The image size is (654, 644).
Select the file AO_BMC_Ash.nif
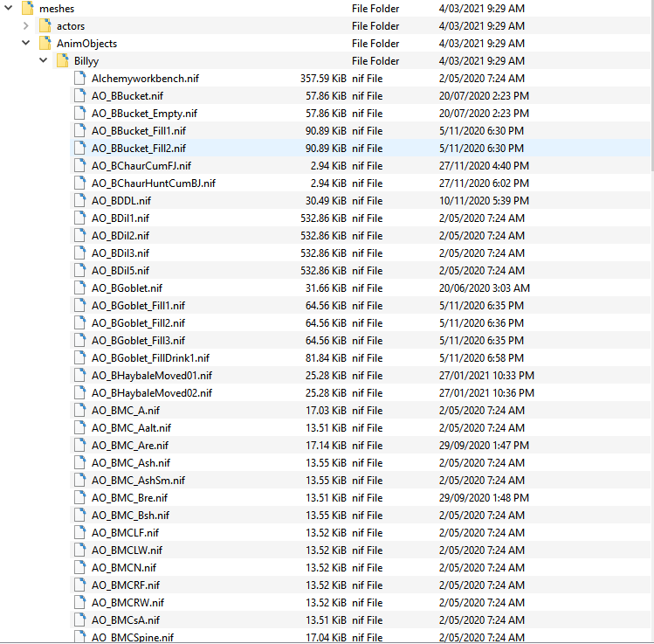click(x=131, y=463)
